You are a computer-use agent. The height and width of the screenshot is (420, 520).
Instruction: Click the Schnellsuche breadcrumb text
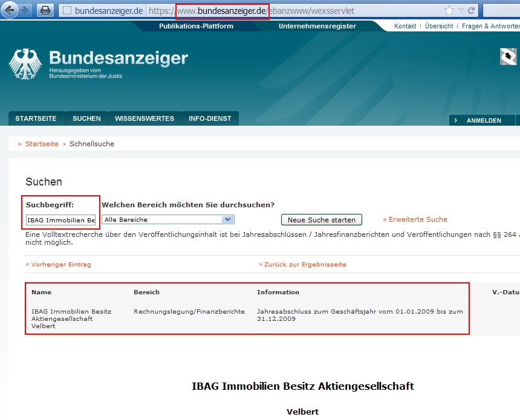[x=92, y=144]
